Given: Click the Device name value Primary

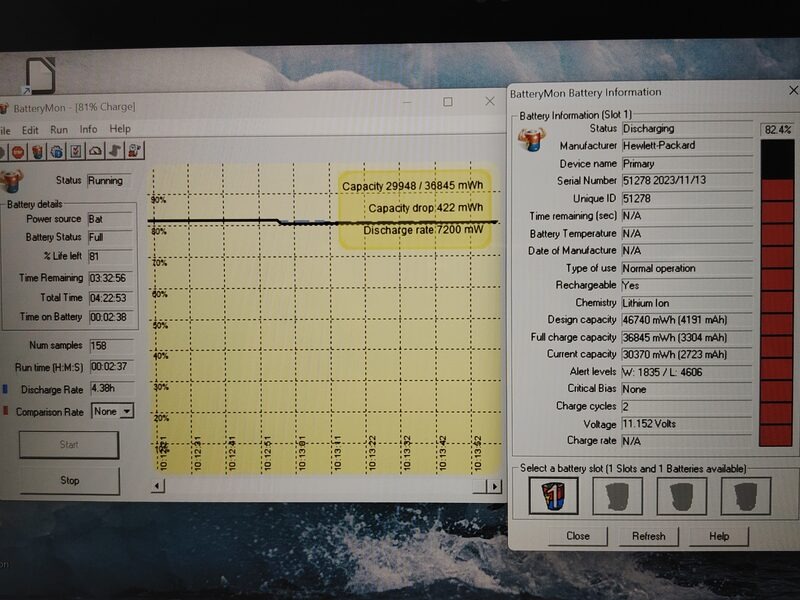Looking at the screenshot, I should pyautogui.click(x=687, y=164).
